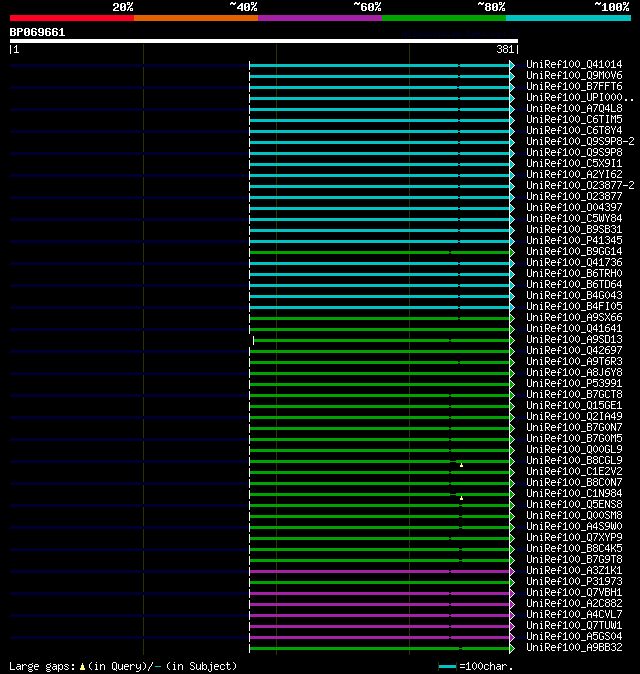
Task: Click the white BP069661 query bar
Action: [264, 41]
